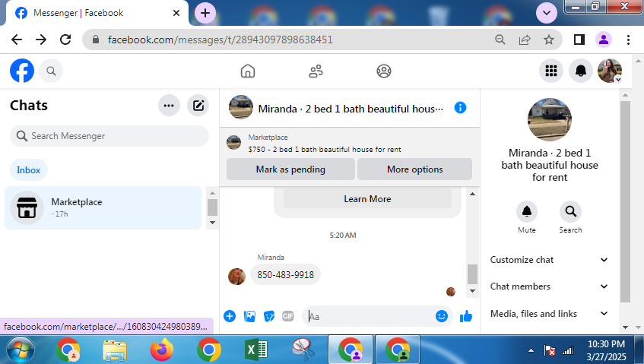The height and width of the screenshot is (364, 644).
Task: Open the Miranda conversation header title
Action: pyautogui.click(x=351, y=109)
